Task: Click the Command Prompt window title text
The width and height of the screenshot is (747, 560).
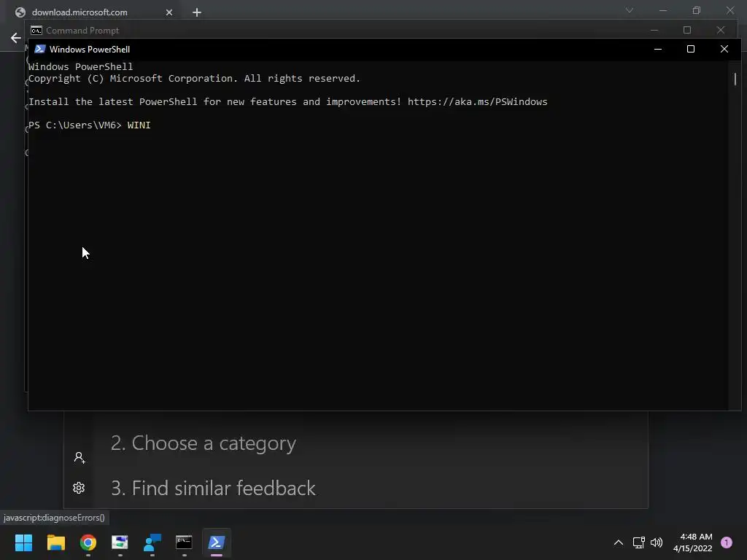Action: (x=82, y=31)
